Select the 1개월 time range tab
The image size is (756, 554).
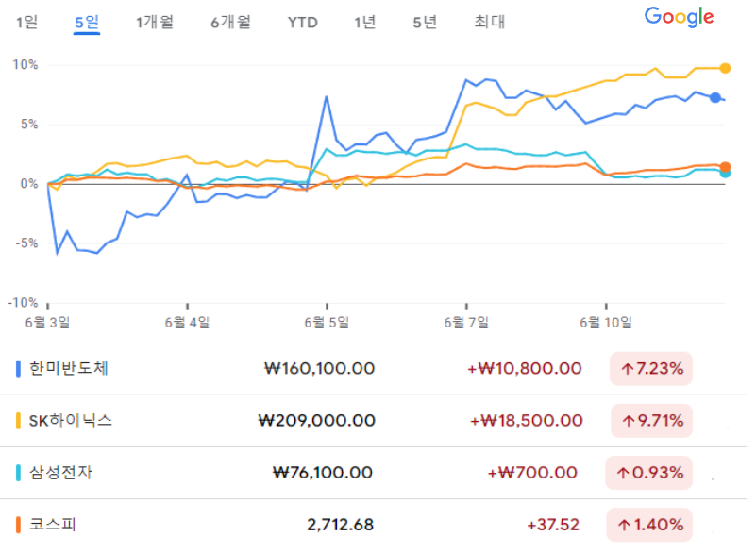coord(155,23)
